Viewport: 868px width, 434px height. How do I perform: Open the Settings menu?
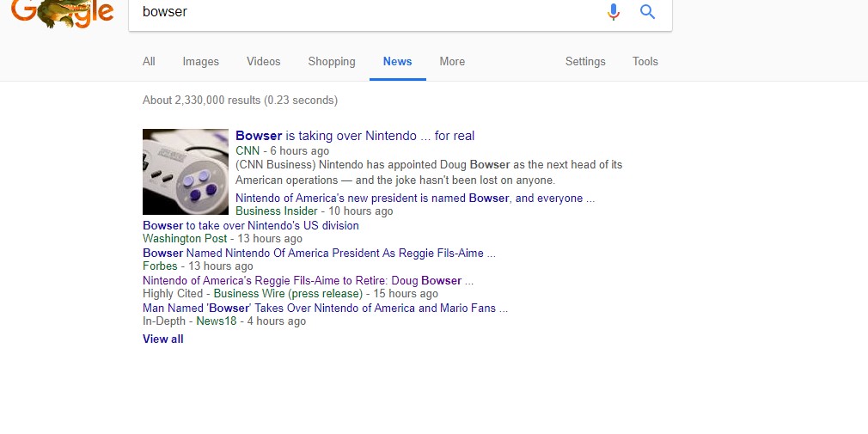click(x=585, y=61)
